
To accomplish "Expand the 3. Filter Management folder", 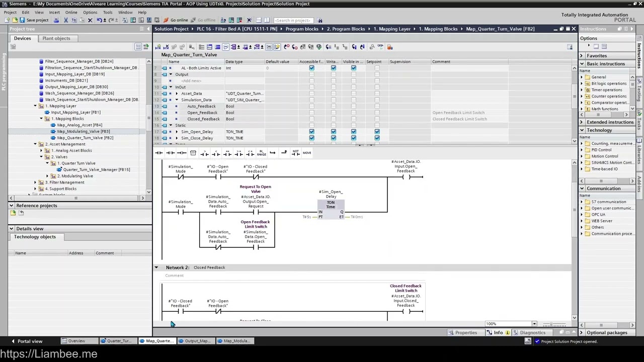I will [x=35, y=183].
